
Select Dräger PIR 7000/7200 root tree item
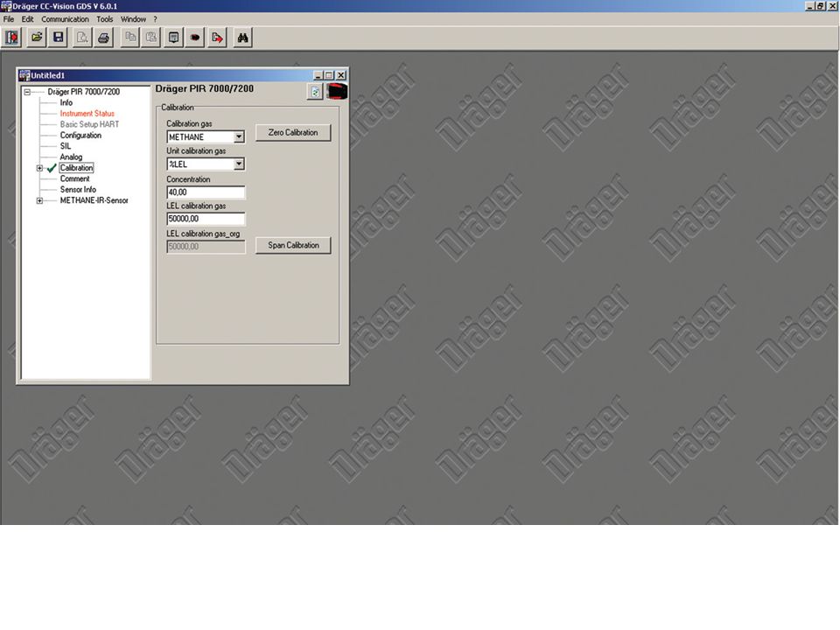click(x=84, y=92)
